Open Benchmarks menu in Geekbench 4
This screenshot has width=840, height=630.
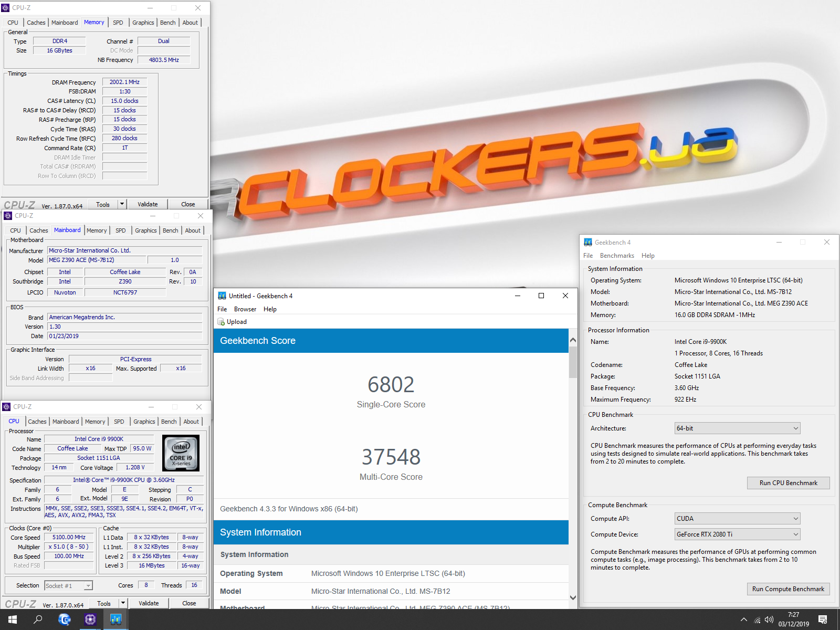[617, 256]
